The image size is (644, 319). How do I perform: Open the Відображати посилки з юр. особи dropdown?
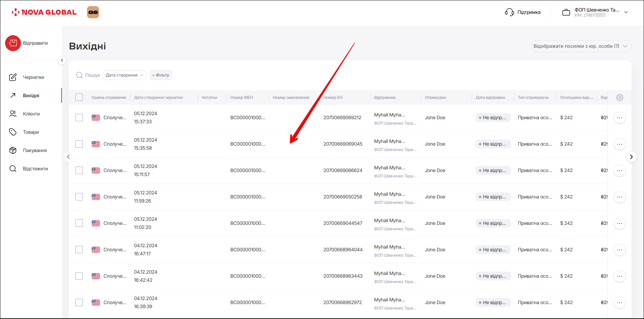tap(581, 46)
